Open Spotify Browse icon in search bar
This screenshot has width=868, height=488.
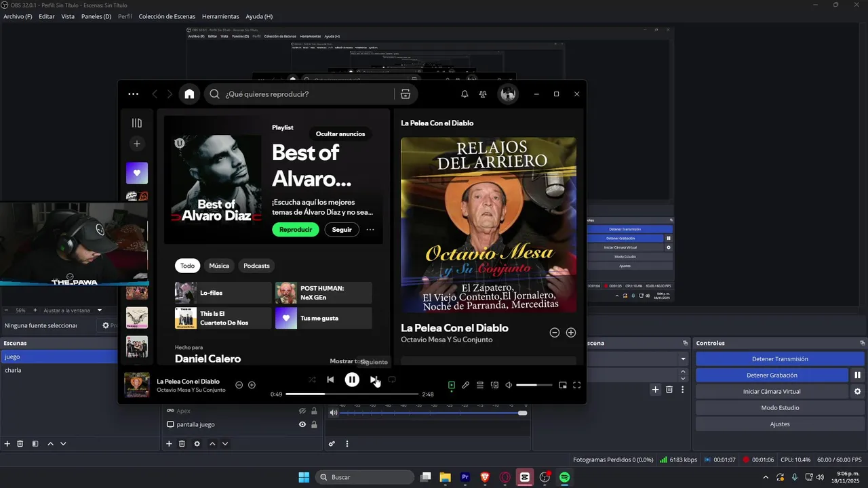406,94
